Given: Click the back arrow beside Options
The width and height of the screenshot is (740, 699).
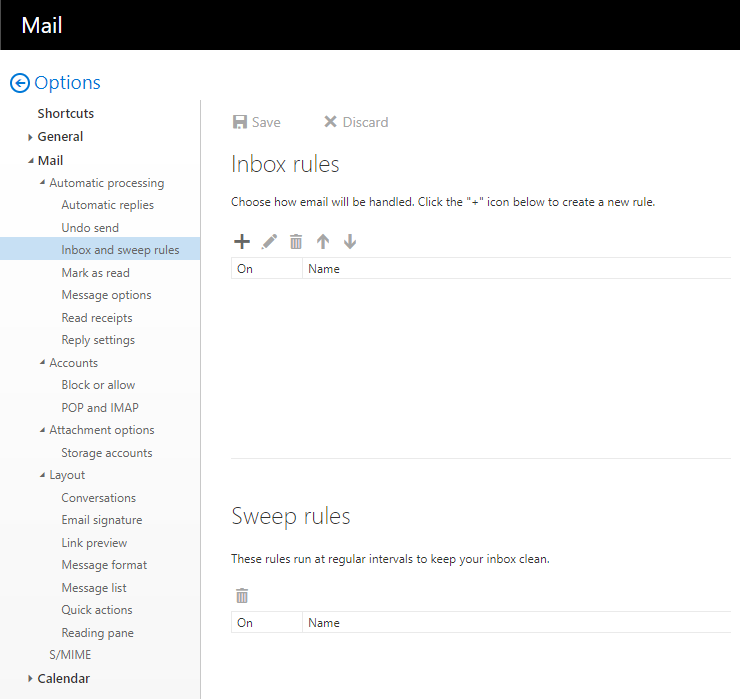Looking at the screenshot, I should click(x=19, y=83).
